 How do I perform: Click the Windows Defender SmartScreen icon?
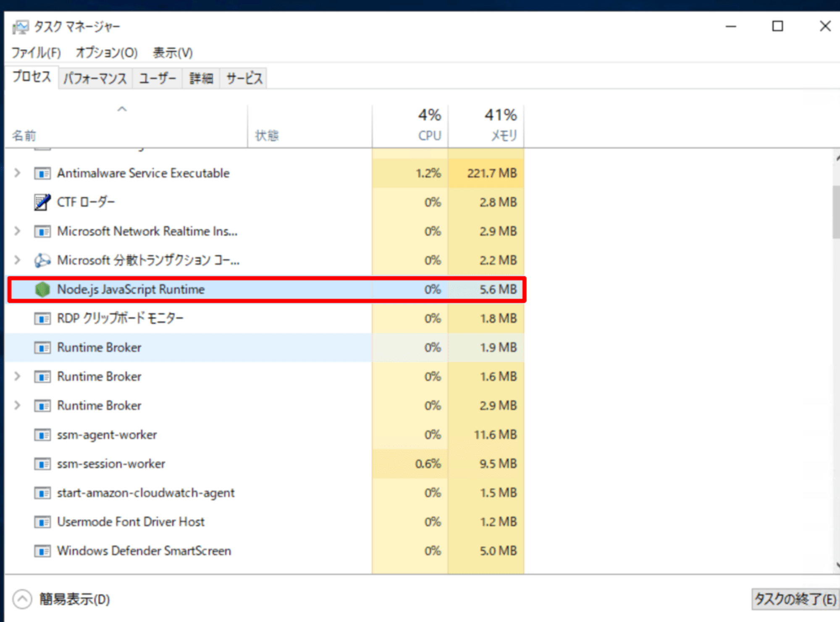coord(42,551)
